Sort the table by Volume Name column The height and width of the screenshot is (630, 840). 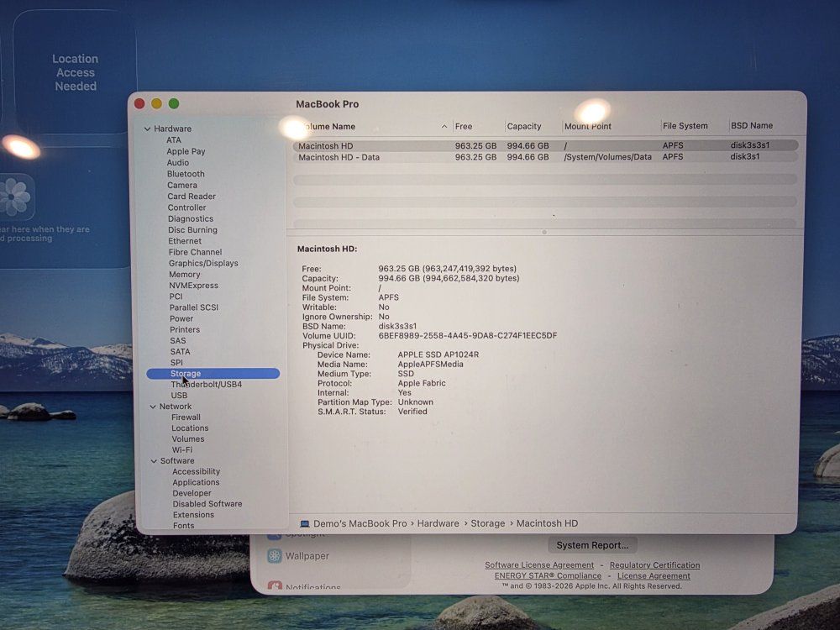(370, 126)
